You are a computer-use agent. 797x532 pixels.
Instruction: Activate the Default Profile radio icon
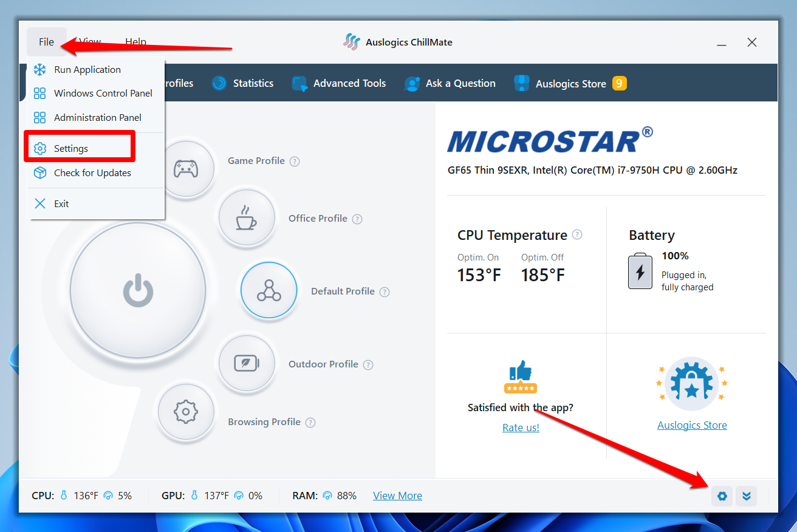point(269,290)
